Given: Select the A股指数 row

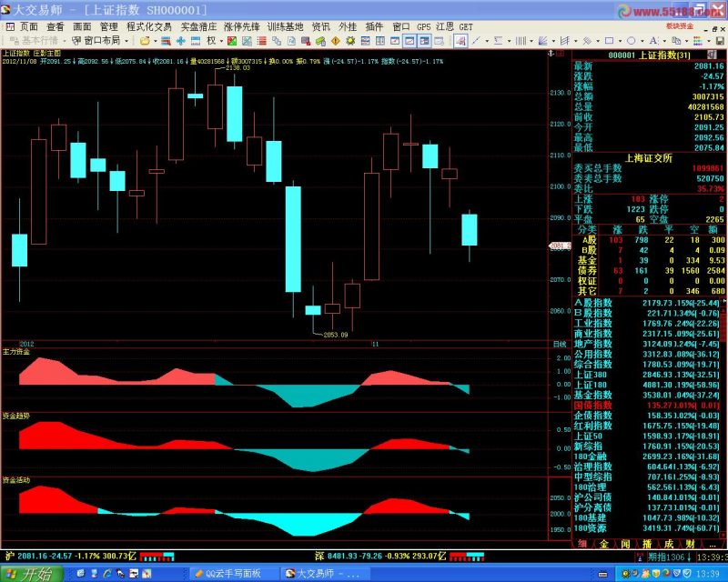Looking at the screenshot, I should [x=647, y=303].
